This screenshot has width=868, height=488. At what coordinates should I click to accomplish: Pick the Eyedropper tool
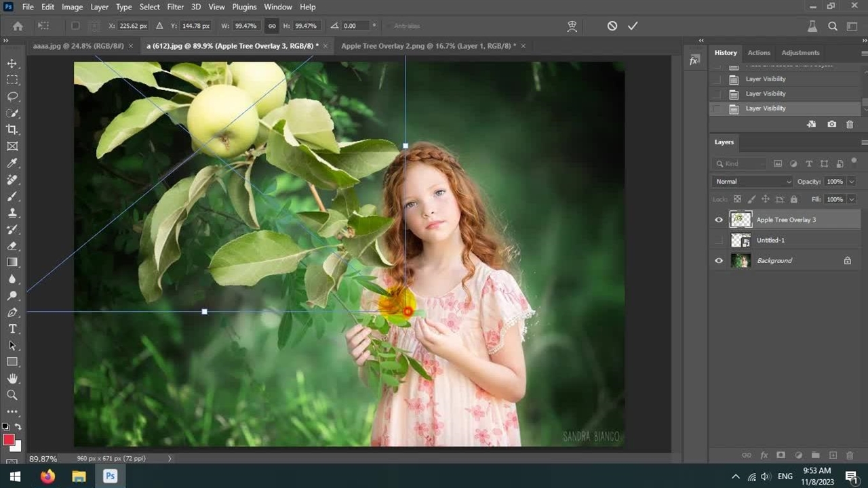pos(12,163)
